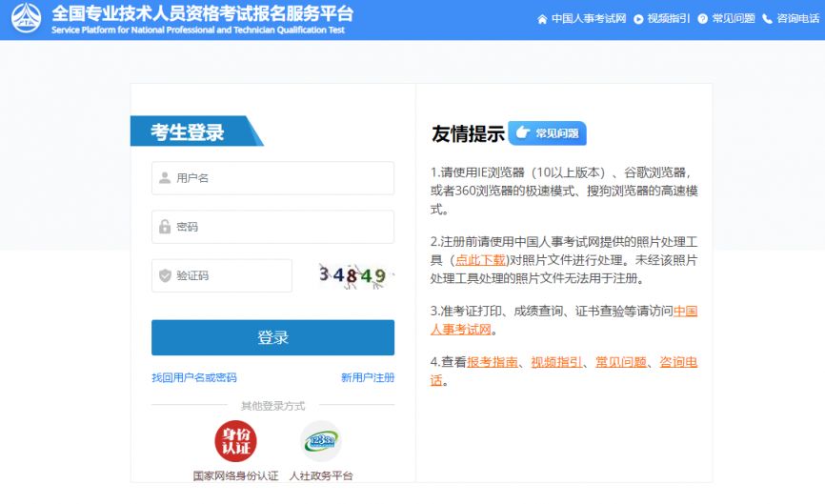Click the 常见问题 badge next to 友情提示
825x504 pixels.
click(547, 133)
